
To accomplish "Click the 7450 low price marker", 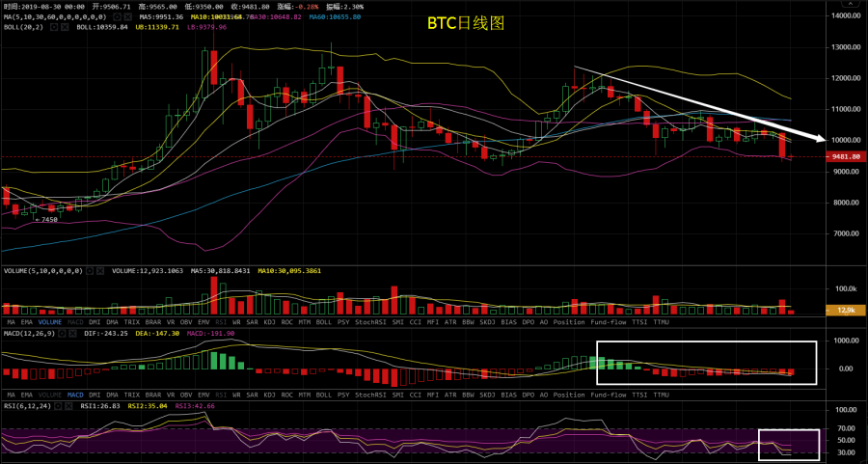I will pos(46,220).
